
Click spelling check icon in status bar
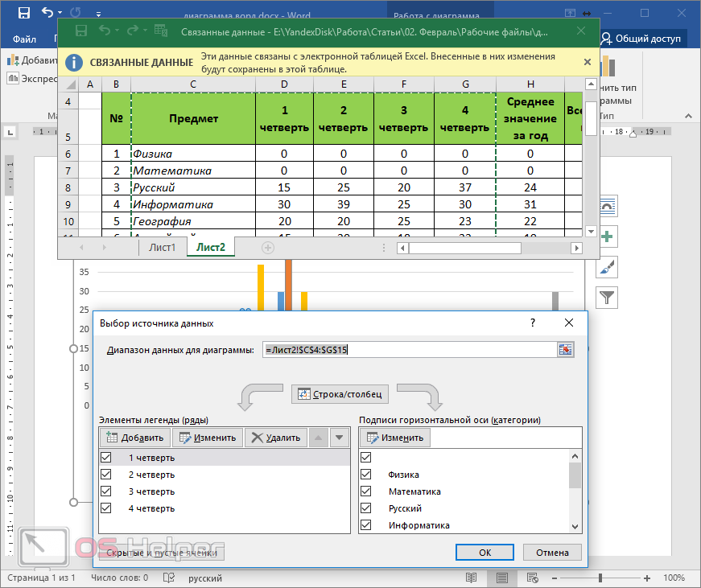(x=169, y=578)
